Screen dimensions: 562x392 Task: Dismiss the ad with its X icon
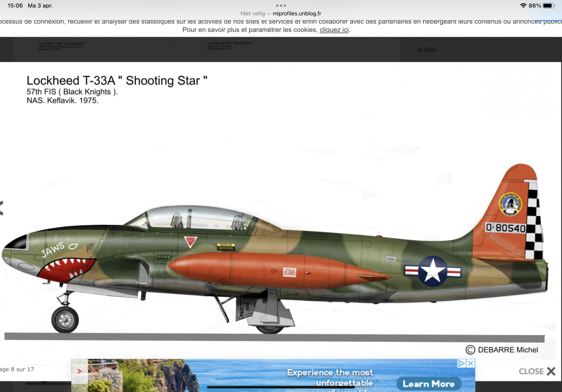(471, 363)
